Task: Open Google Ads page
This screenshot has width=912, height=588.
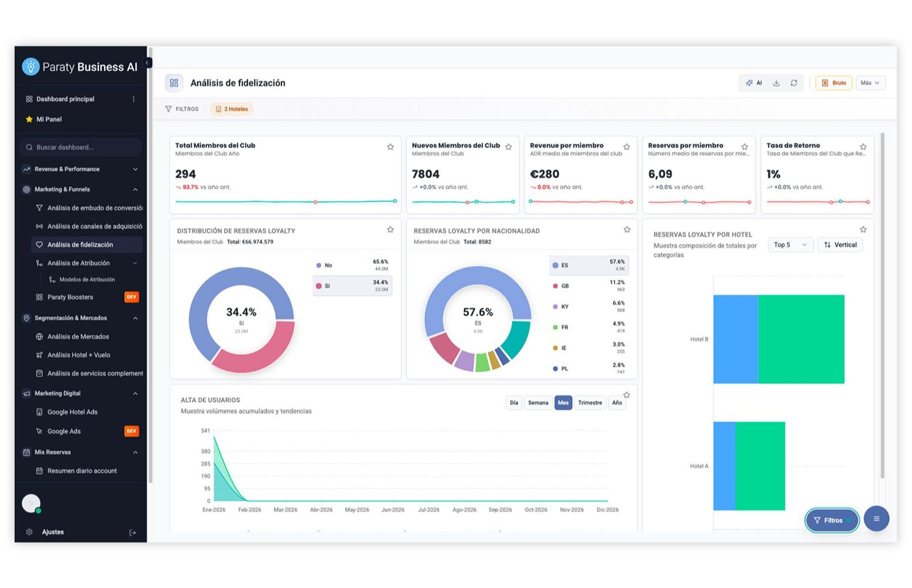Action: tap(64, 431)
